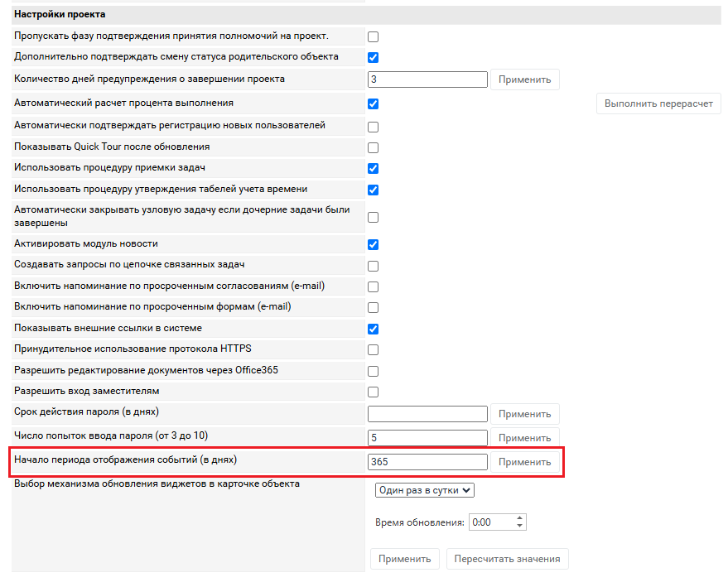This screenshot has height=587, width=728.
Task: Apply the event display period of 365 days
Action: [524, 462]
